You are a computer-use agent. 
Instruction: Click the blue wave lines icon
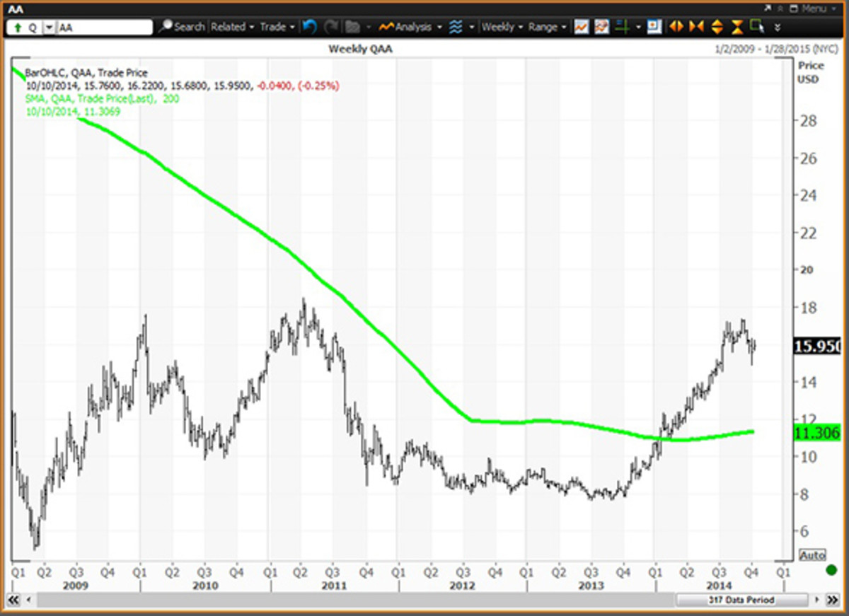pos(456,27)
